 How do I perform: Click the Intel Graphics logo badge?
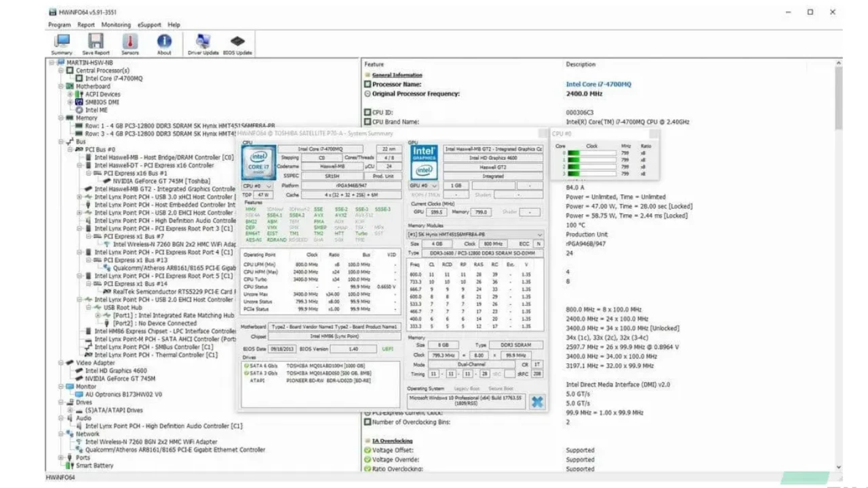(x=425, y=162)
